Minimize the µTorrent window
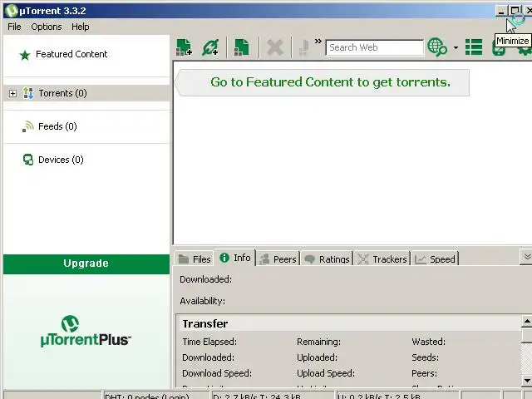The width and height of the screenshot is (532, 399). (500, 11)
